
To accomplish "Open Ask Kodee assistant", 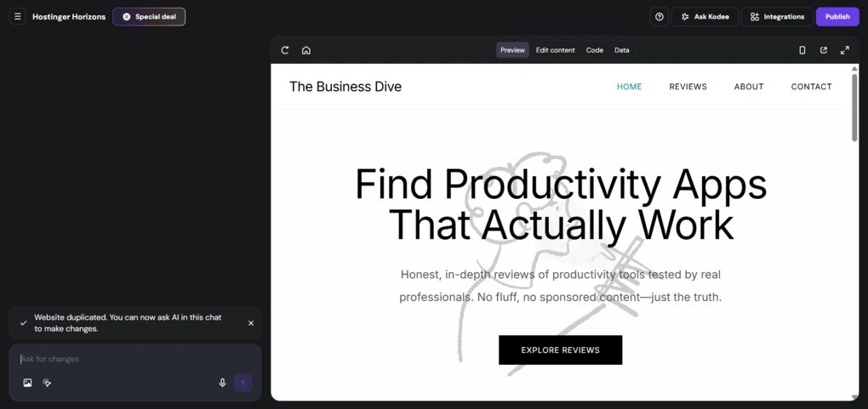I will coord(705,16).
